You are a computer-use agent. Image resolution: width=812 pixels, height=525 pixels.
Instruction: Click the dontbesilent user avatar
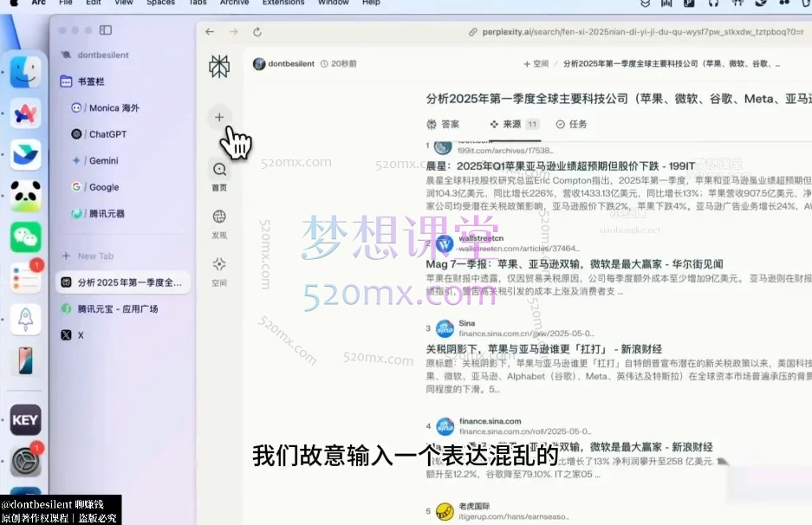tap(259, 64)
